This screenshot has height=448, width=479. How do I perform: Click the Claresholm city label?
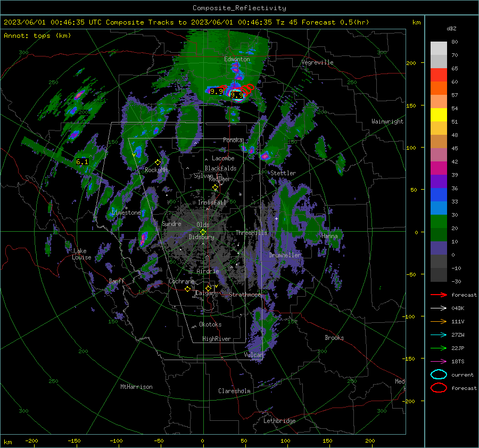[234, 391]
